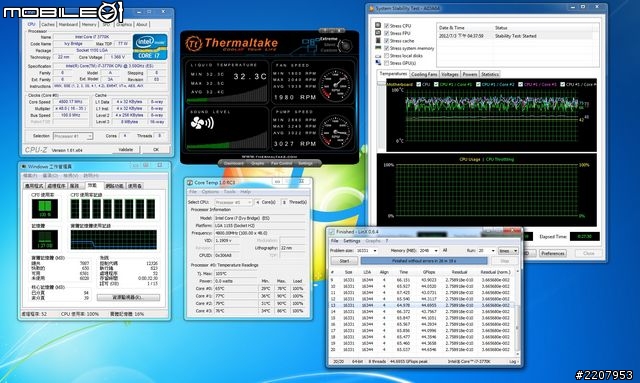Click the Stress CPU chip icon in AIDA64
The width and height of the screenshot is (640, 383).
coord(378,25)
